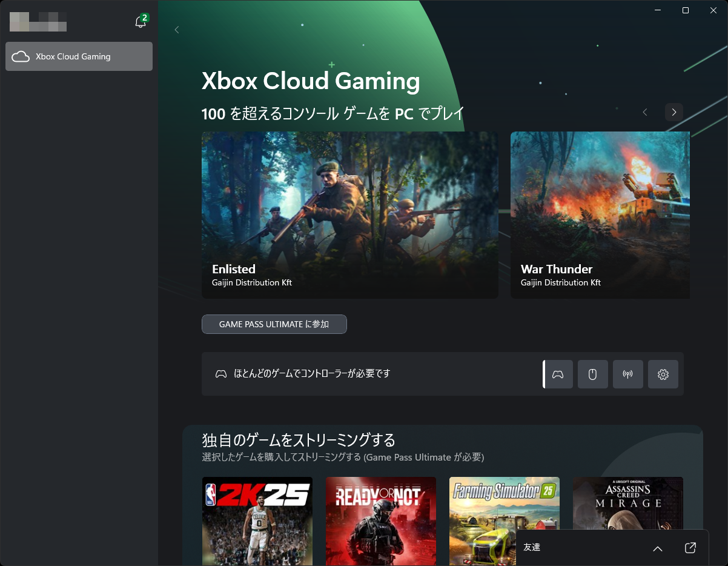728x566 pixels.
Task: Collapse the hero banner with the left chevron
Action: 176,29
